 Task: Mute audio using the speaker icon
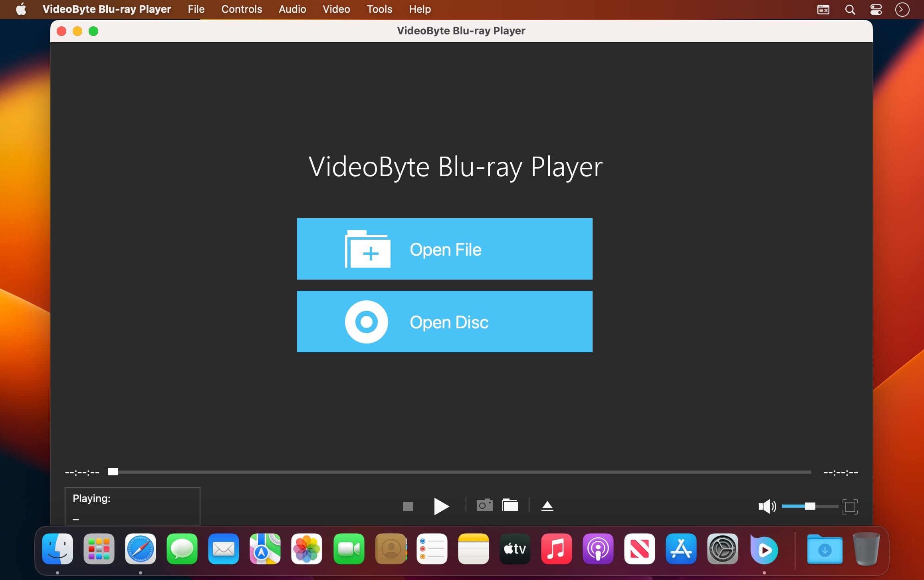(766, 507)
